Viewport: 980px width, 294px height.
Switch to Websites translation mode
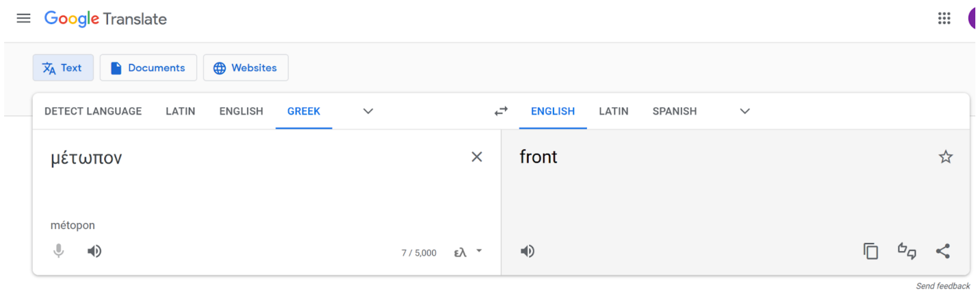click(x=245, y=68)
